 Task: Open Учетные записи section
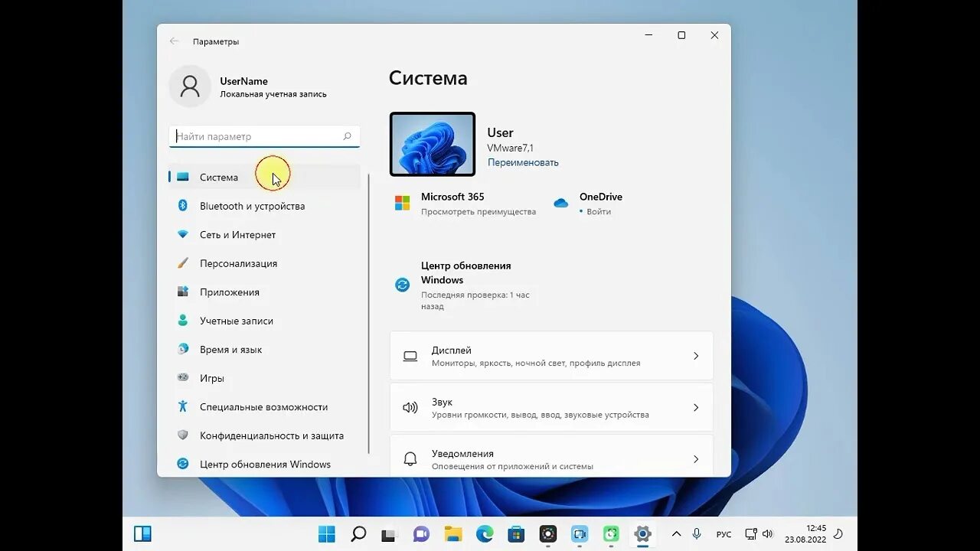point(264,321)
